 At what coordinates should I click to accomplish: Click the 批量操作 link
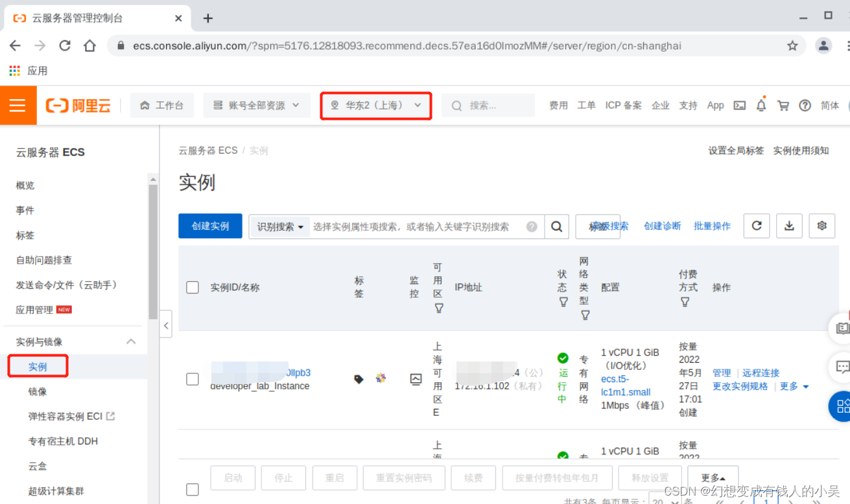(712, 226)
